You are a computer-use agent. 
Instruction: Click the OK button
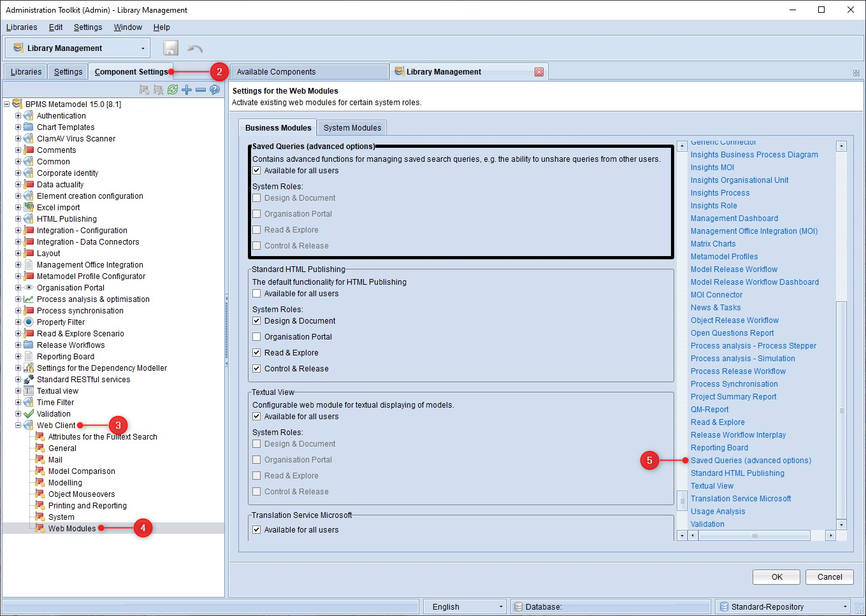click(777, 577)
